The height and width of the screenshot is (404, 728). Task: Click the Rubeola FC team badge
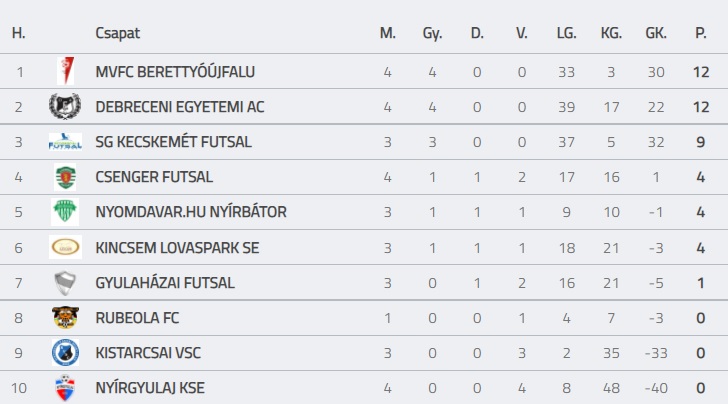click(x=65, y=318)
